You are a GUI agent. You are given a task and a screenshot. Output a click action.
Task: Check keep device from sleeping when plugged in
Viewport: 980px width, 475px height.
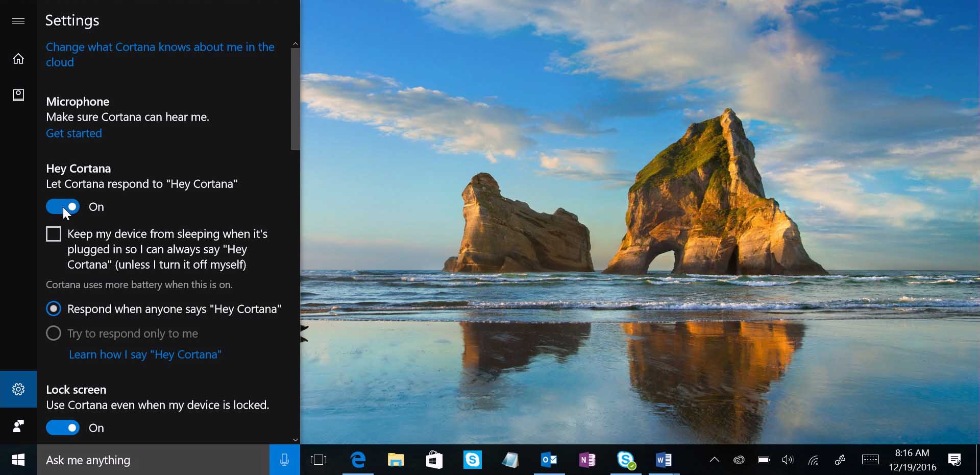click(x=54, y=233)
